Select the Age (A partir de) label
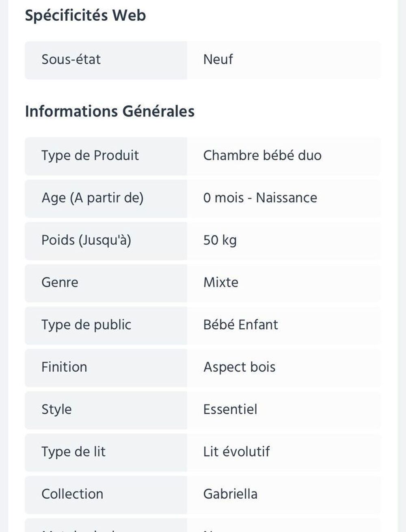406x532 pixels. click(93, 198)
